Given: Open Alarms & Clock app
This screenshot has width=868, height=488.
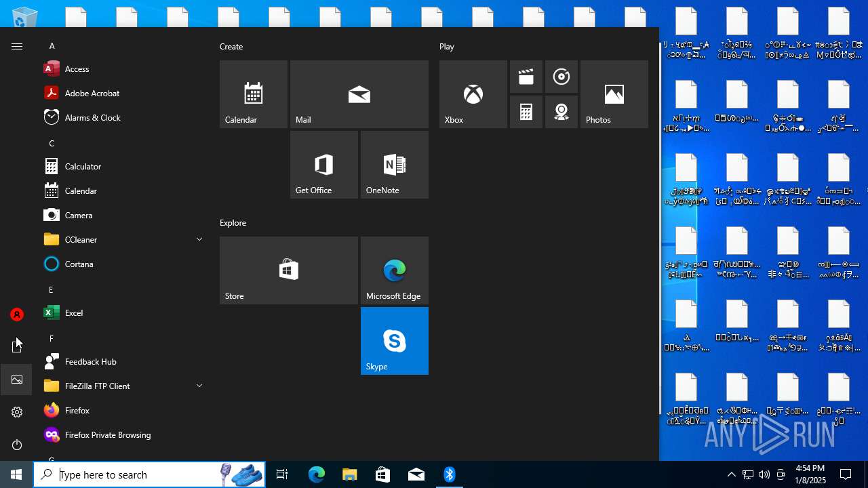Looking at the screenshot, I should click(123, 117).
